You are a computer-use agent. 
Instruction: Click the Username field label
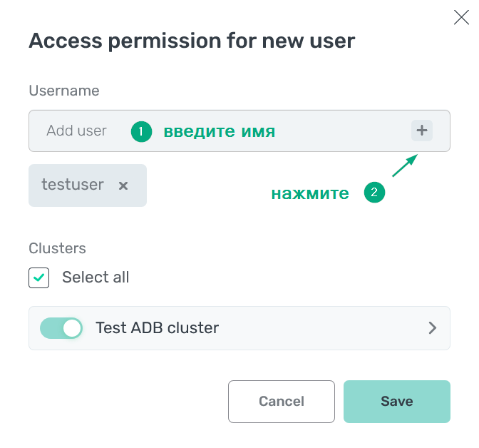tap(64, 91)
